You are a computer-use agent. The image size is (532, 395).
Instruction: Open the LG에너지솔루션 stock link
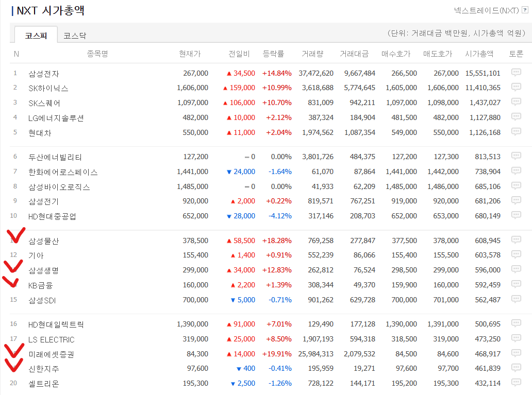pos(56,118)
